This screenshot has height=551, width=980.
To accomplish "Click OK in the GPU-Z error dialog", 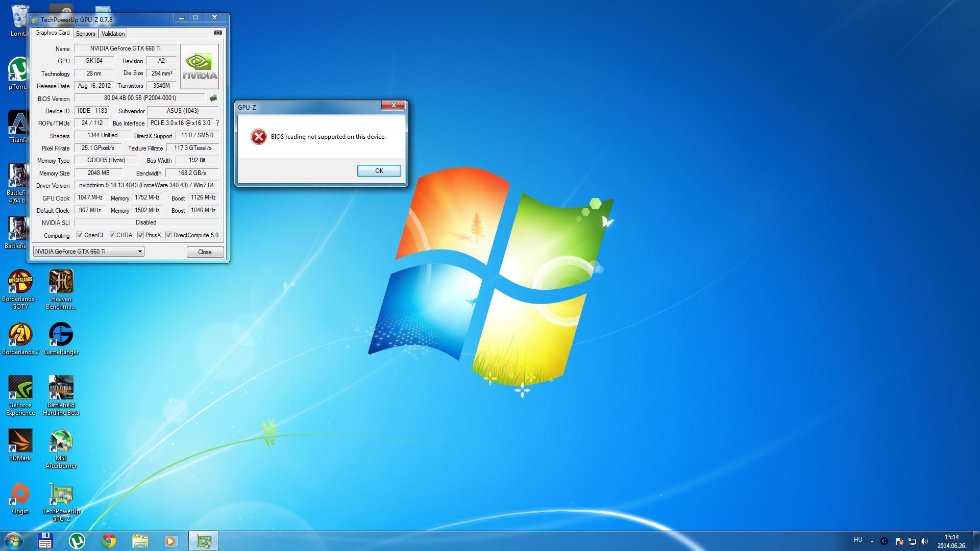I will pos(379,171).
